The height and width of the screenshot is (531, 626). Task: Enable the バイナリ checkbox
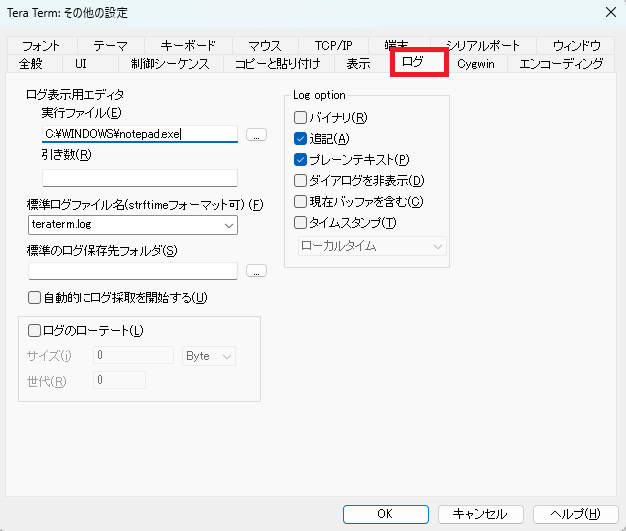point(301,118)
